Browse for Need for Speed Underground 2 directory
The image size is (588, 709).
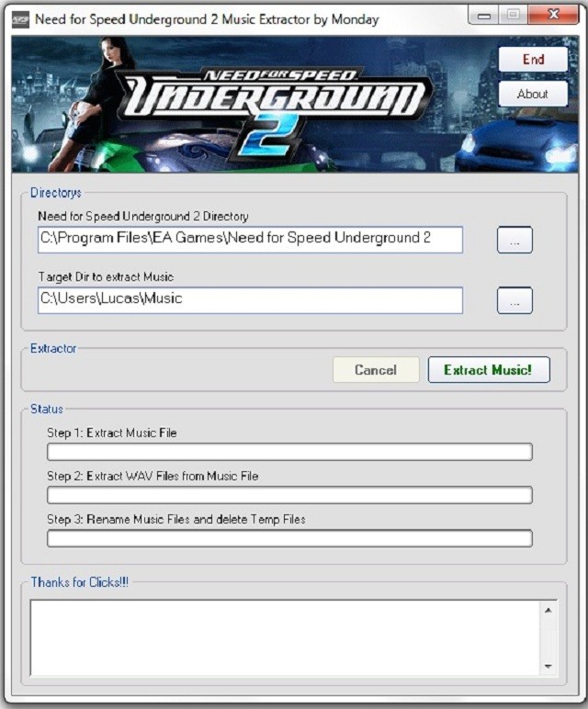tap(514, 241)
